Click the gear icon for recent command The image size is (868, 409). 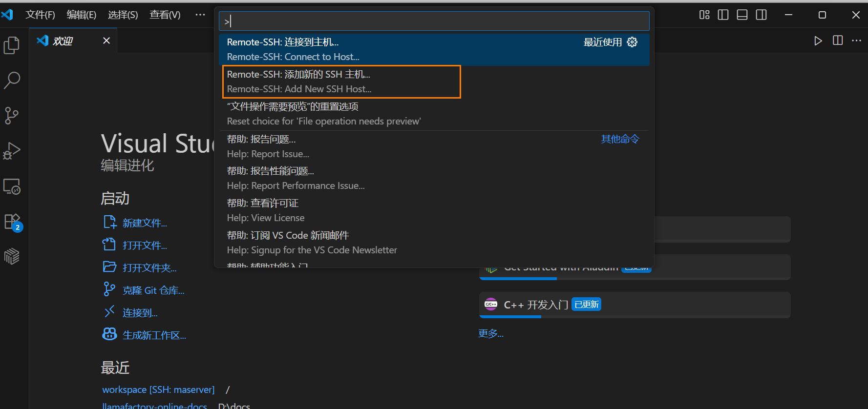(x=632, y=42)
